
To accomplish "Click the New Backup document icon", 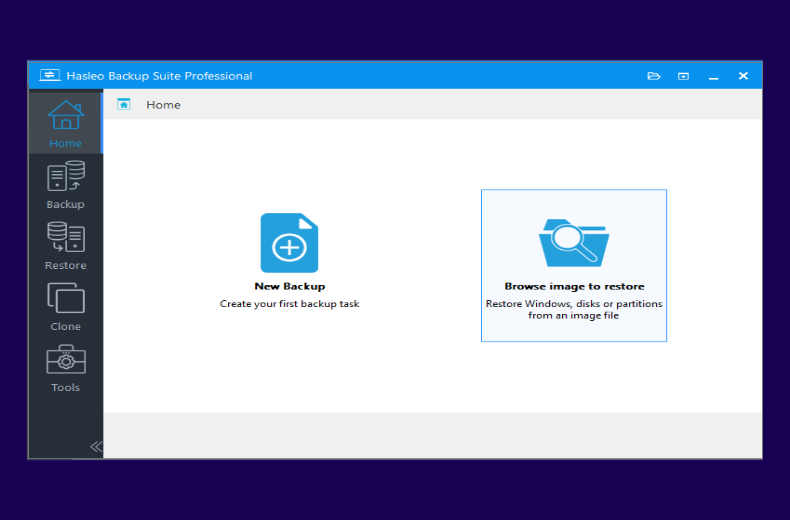I will pyautogui.click(x=289, y=243).
